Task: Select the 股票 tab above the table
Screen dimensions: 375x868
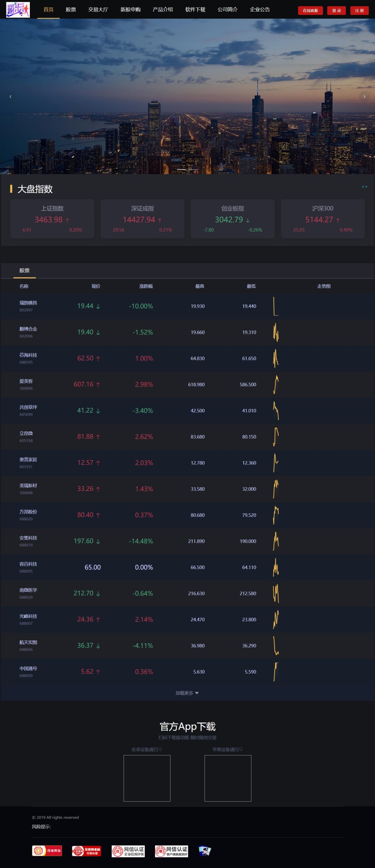Action: pos(24,271)
